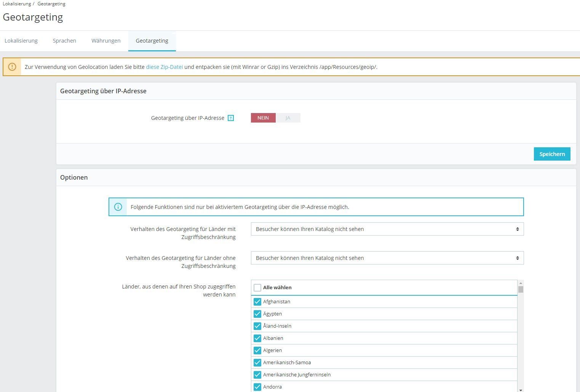This screenshot has height=392, width=580.
Task: Click the orange warning icon in the Geolocation alert
Action: click(12, 67)
